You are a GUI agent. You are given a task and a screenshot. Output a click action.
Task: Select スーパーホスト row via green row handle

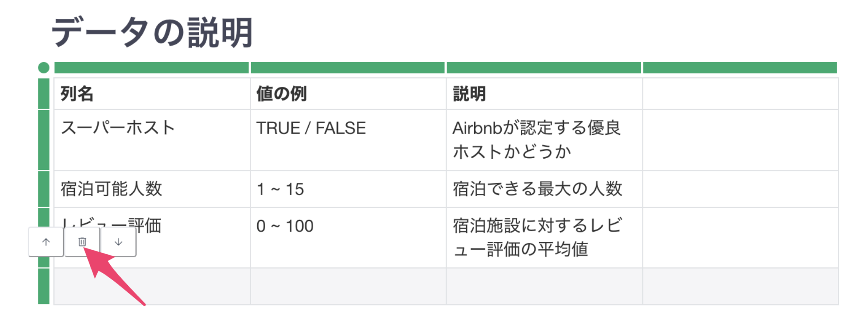(x=44, y=140)
